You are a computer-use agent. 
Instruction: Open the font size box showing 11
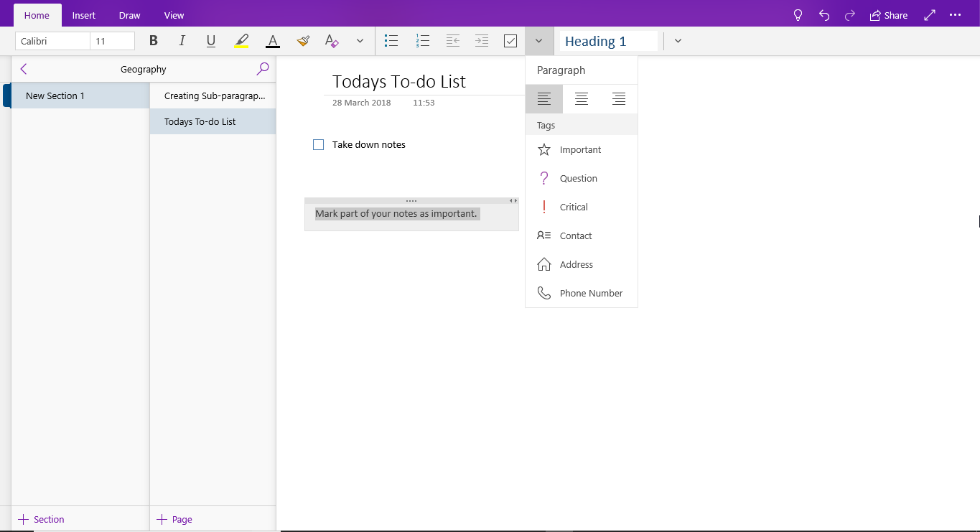(x=113, y=41)
